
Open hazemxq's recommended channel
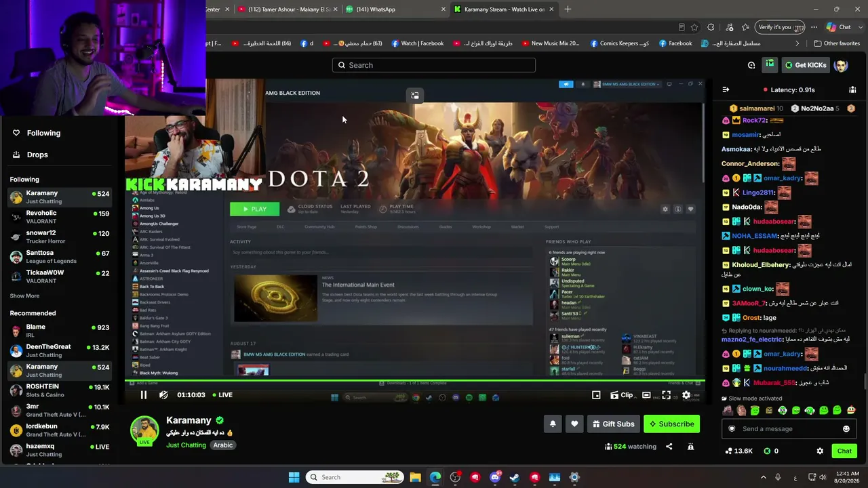tap(60, 450)
